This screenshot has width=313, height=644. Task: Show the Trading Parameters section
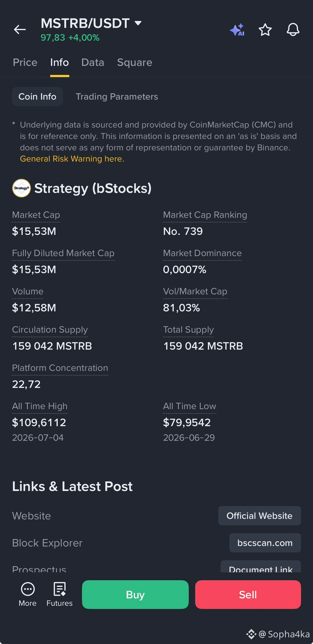click(117, 97)
